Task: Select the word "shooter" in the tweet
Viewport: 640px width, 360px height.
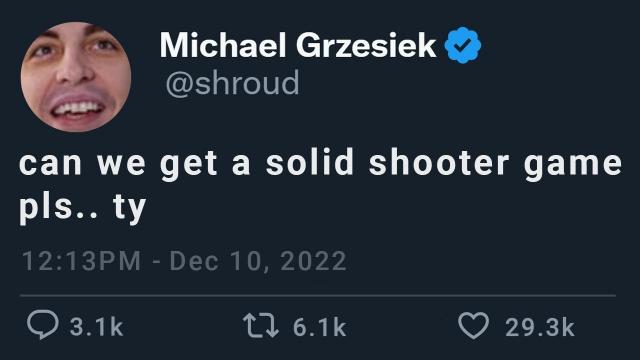Action: point(439,162)
